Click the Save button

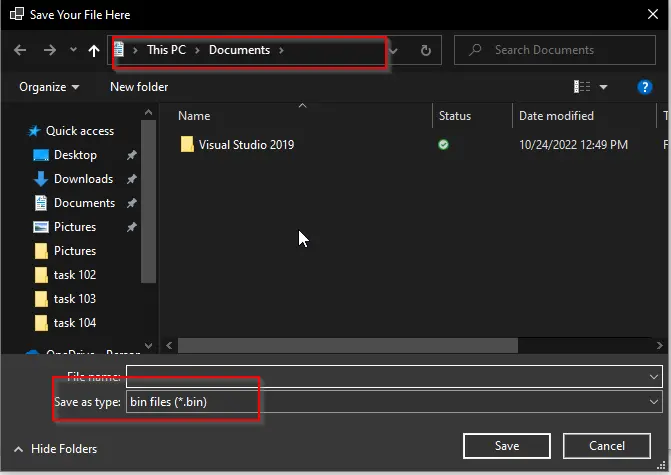pyautogui.click(x=507, y=445)
